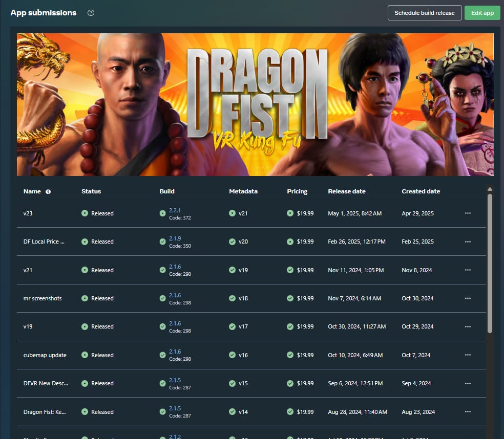
Task: Click release date Sep 6, 2024, 12:51 PM
Action: coord(355,383)
